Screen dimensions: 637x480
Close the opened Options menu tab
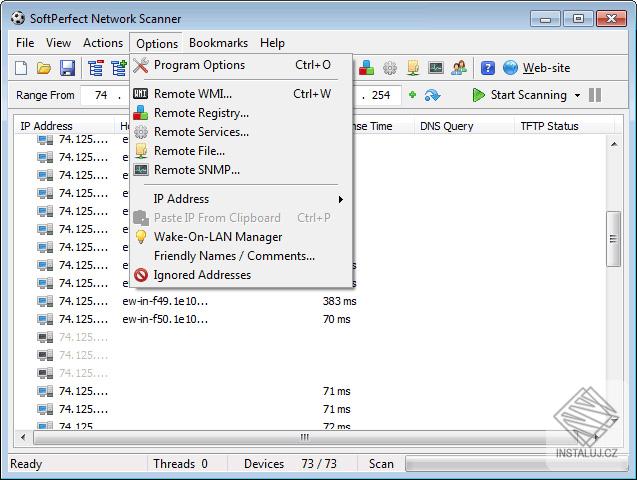click(x=157, y=43)
